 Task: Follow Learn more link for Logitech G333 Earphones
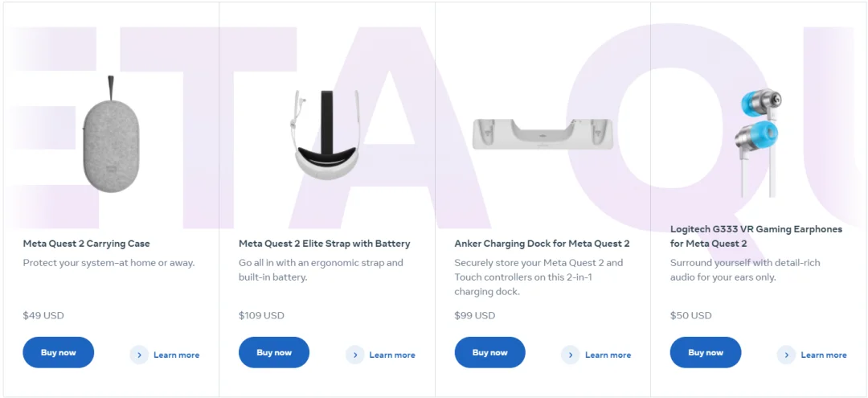pyautogui.click(x=824, y=355)
